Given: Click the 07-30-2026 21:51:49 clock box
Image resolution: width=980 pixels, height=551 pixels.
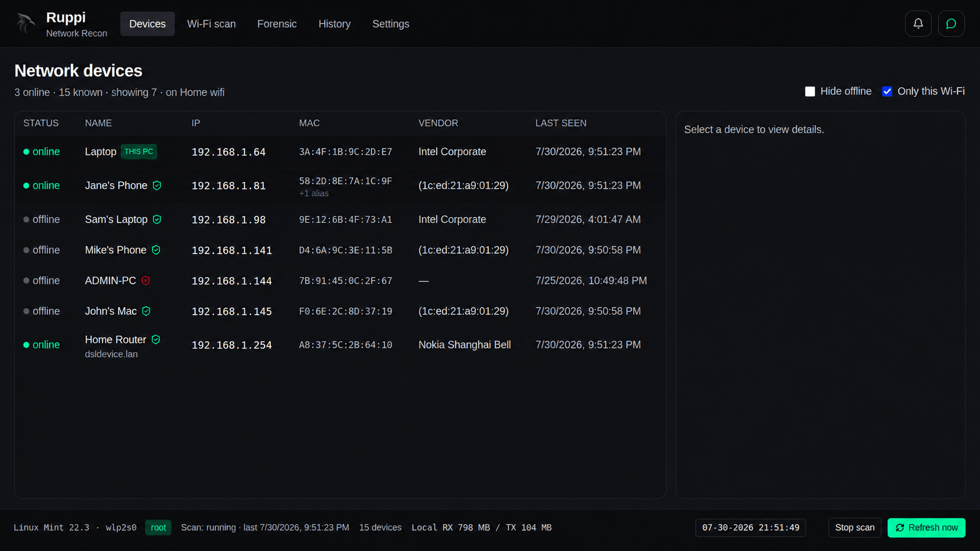Looking at the screenshot, I should click(x=750, y=528).
